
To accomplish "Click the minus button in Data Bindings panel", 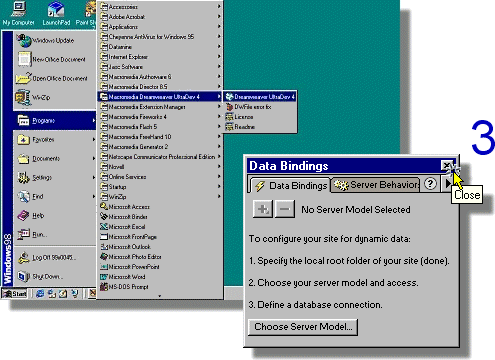I will (x=284, y=209).
